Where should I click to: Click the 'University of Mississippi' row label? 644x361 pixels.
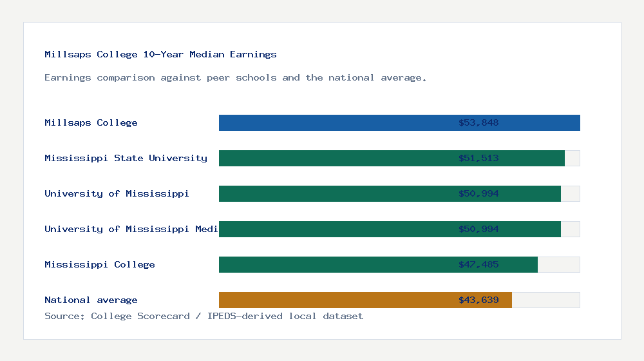pyautogui.click(x=117, y=193)
